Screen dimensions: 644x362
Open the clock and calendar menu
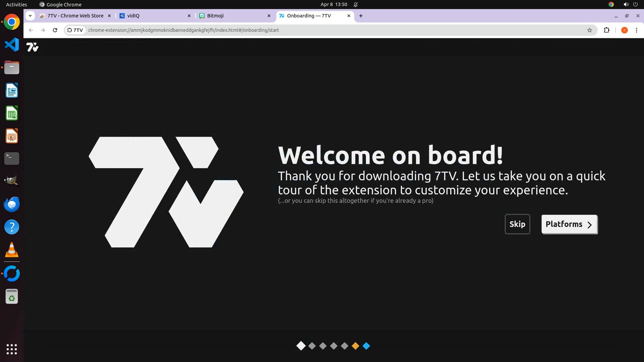click(x=333, y=4)
